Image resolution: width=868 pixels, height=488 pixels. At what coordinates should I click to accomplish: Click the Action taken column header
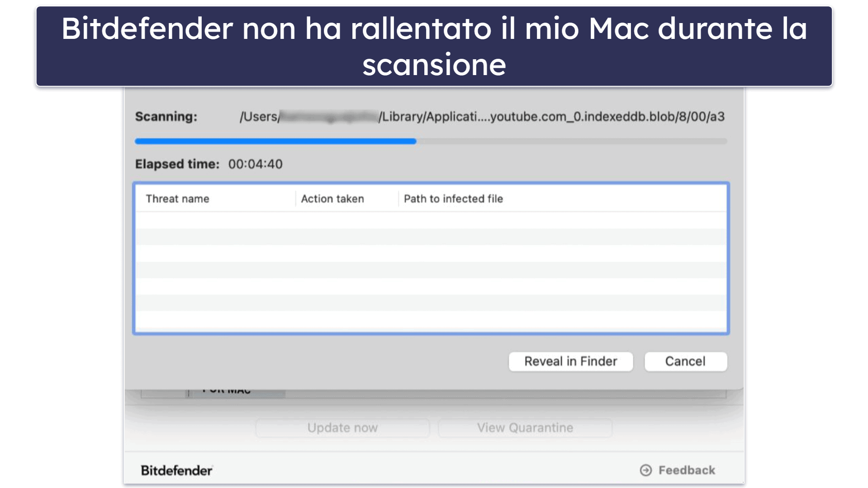tap(332, 199)
